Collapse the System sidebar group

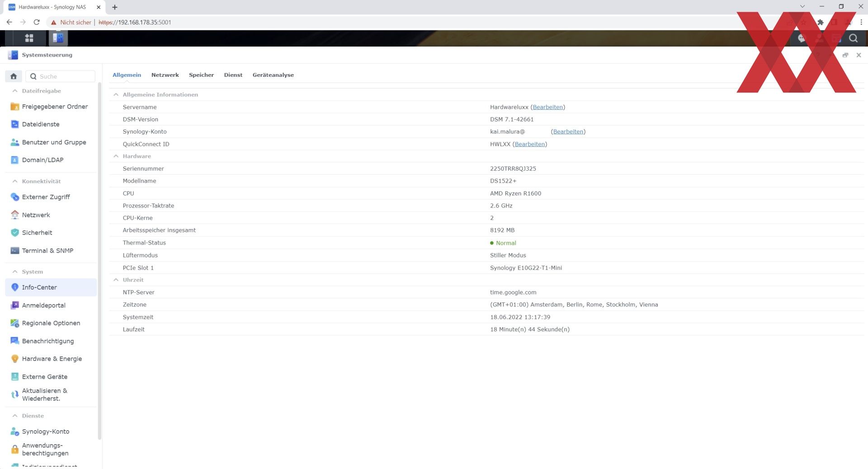point(15,272)
